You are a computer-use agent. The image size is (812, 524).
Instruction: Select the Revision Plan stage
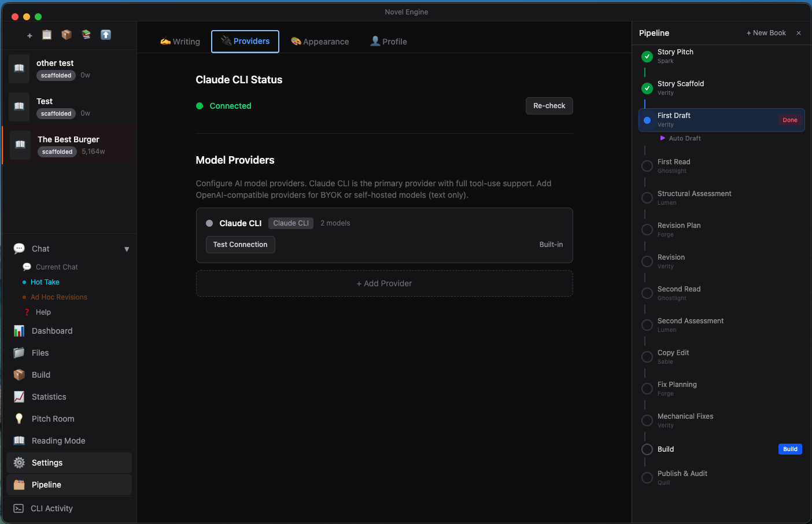pos(722,230)
